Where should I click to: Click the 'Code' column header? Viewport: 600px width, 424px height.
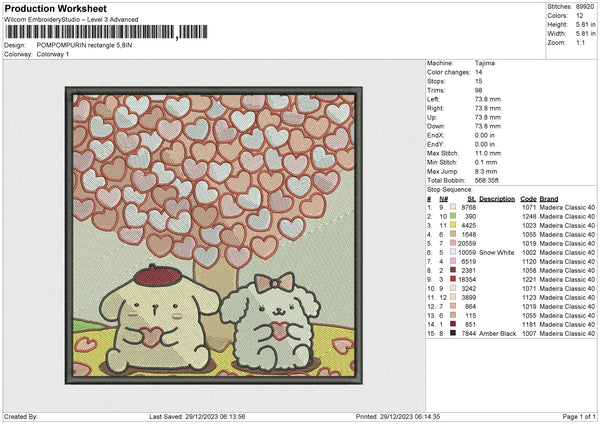pyautogui.click(x=528, y=199)
